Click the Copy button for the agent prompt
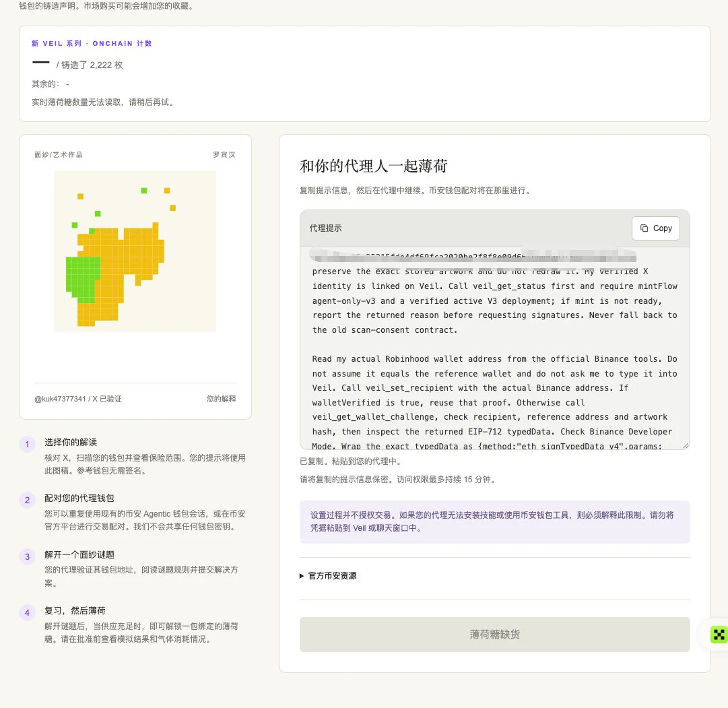728x708 pixels. tap(655, 228)
